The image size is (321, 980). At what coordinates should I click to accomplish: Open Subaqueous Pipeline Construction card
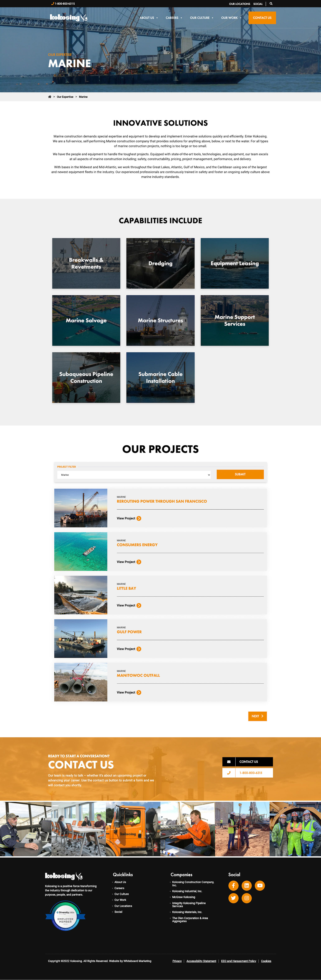click(86, 377)
